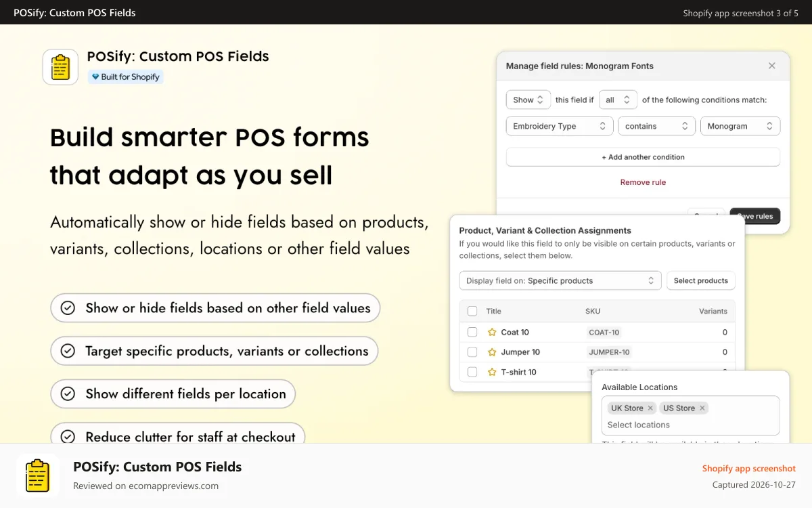812x508 pixels.
Task: Click the Built for Shopify diamond badge
Action: [x=126, y=77]
